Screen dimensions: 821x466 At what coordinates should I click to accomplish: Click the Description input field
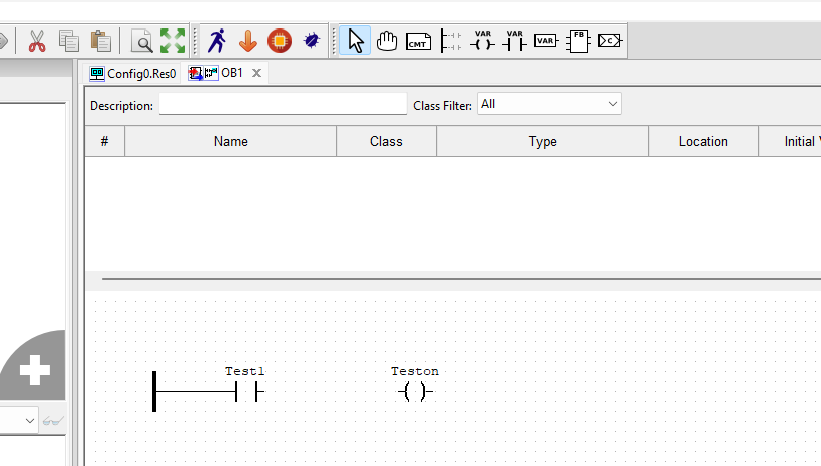point(283,105)
